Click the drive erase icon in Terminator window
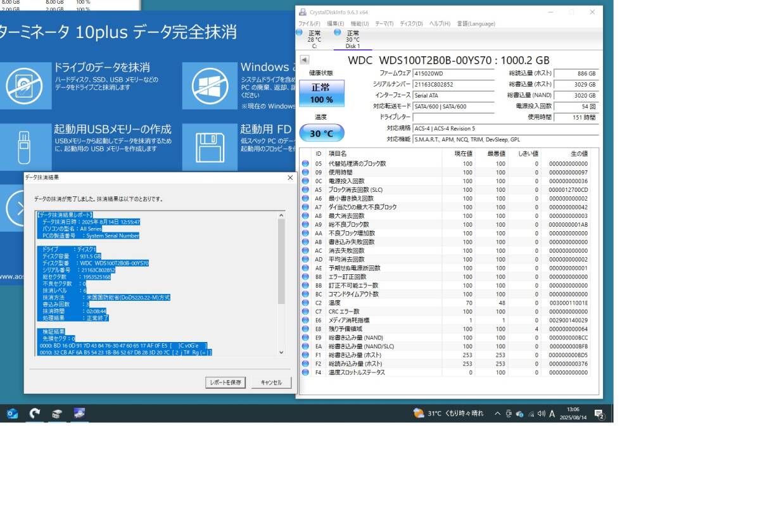Screen dimensions: 760x532 point(24,85)
